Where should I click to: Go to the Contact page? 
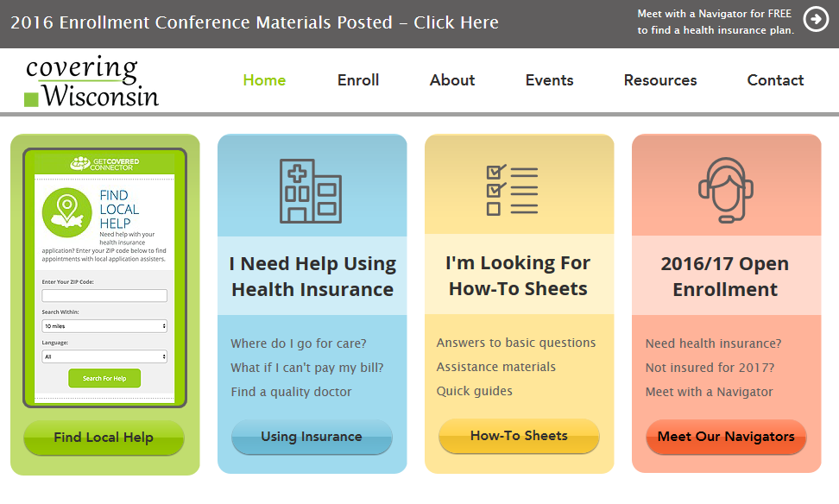pyautogui.click(x=775, y=80)
